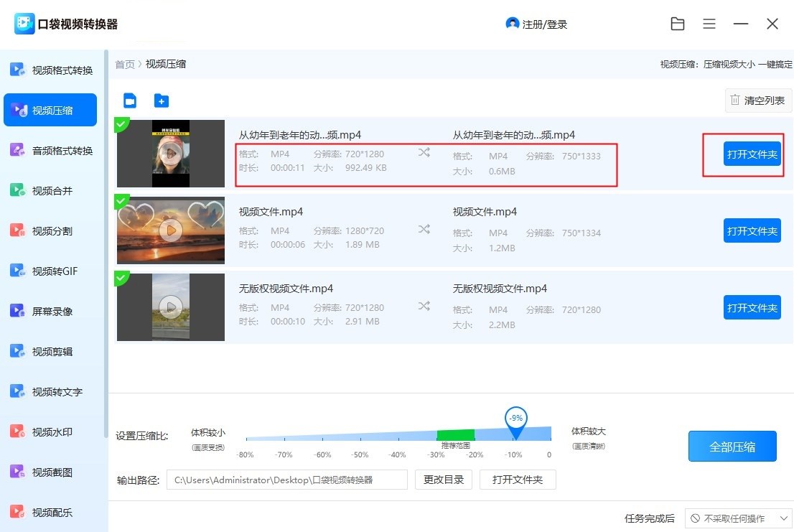
Task: Click the 更改目录 button
Action: click(443, 480)
